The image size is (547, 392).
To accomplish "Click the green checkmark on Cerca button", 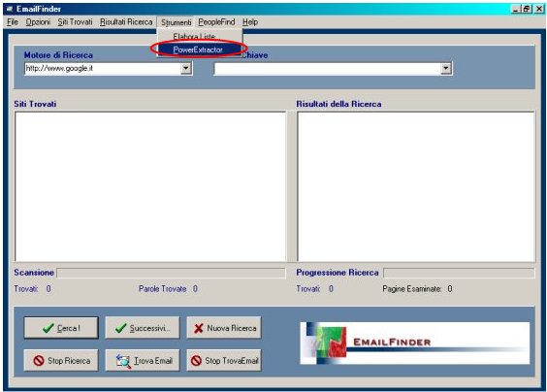I will pos(48,328).
